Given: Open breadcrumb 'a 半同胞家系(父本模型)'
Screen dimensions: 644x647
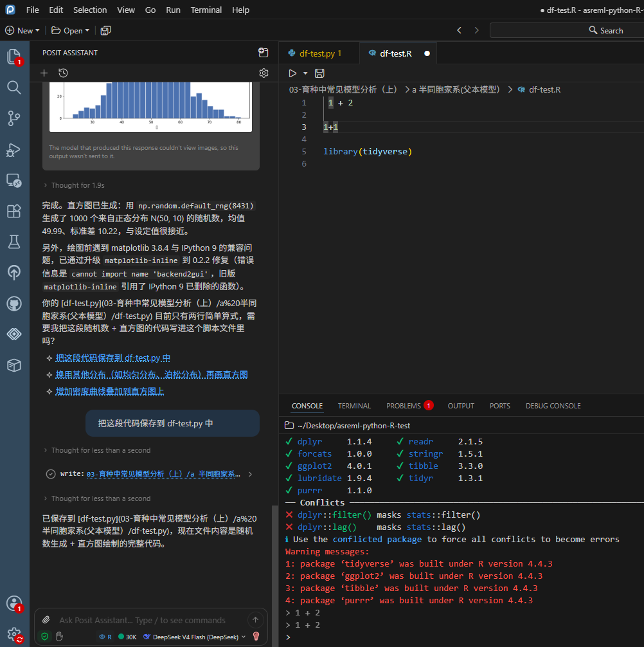Looking at the screenshot, I should coord(456,89).
